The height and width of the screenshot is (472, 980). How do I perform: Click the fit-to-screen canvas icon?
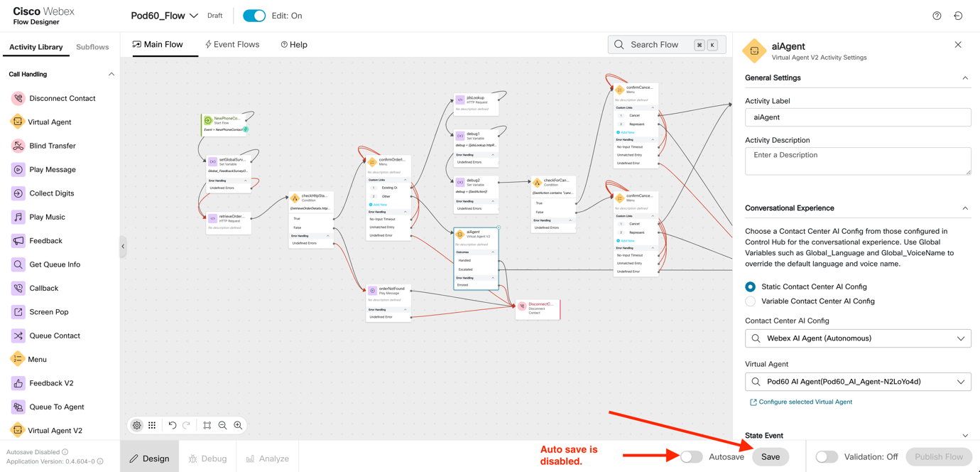(207, 425)
